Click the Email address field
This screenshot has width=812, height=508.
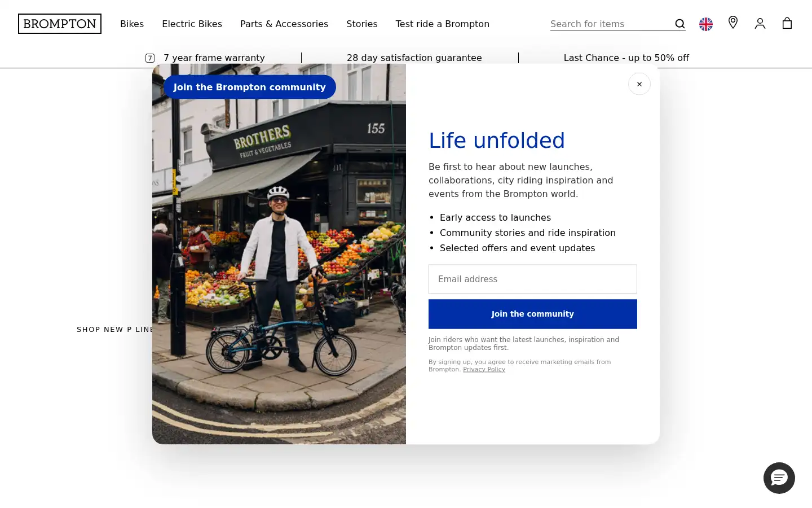533,279
